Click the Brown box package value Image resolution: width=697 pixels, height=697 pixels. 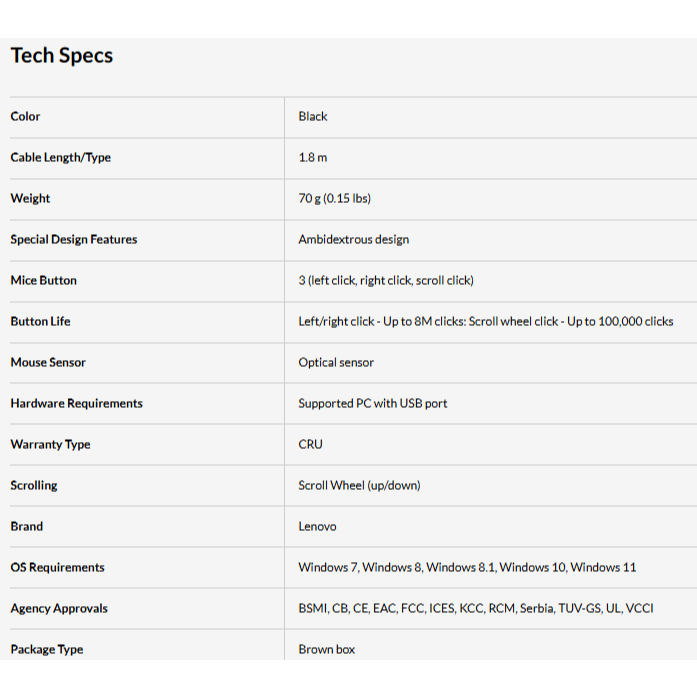pos(327,650)
